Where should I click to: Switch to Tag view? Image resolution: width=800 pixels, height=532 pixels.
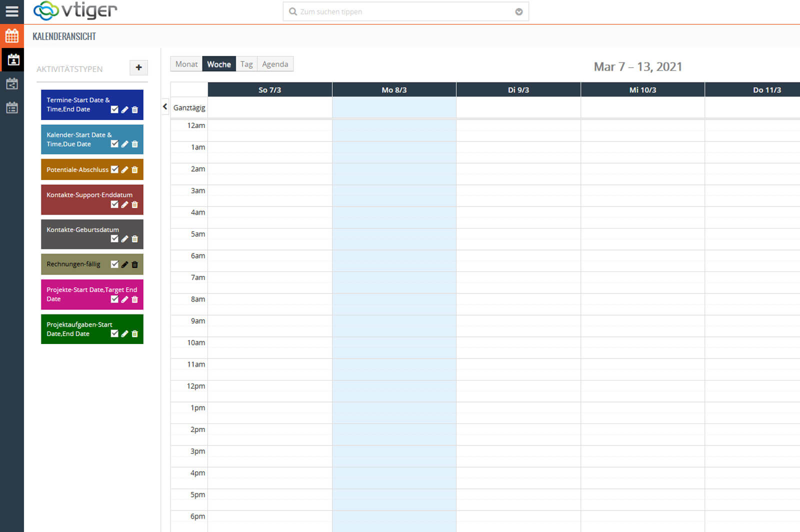(x=246, y=64)
